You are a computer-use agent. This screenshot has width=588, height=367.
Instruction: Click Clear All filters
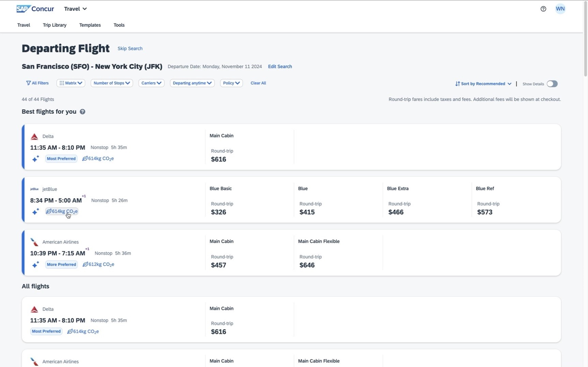[258, 83]
